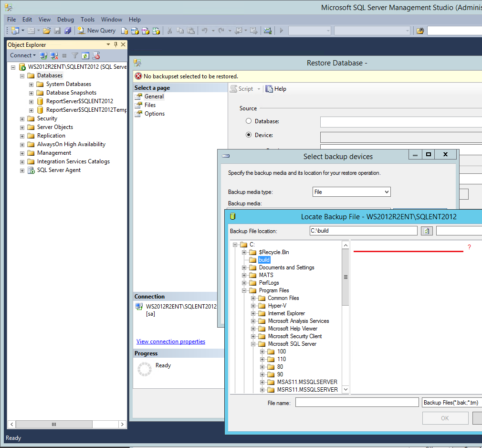The width and height of the screenshot is (482, 448).
Task: Open the Backup media type dropdown
Action: (x=351, y=192)
